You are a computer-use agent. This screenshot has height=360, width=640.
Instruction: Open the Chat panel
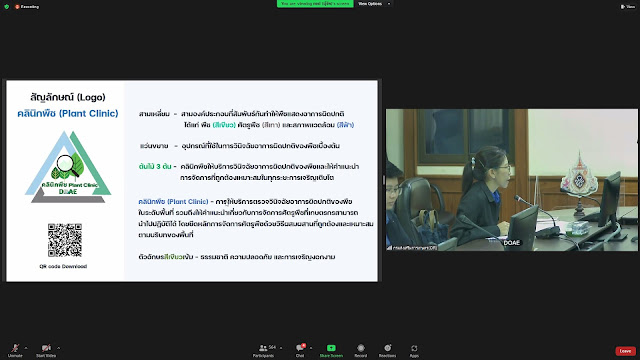pyautogui.click(x=300, y=350)
